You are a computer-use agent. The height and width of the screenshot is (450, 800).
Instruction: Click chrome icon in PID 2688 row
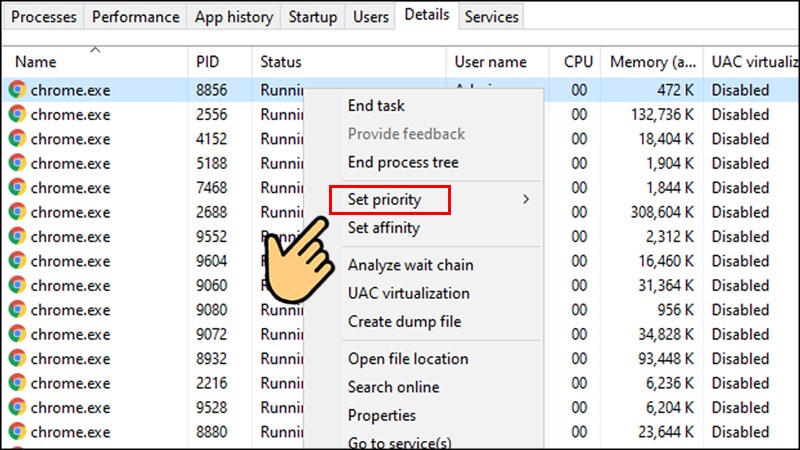click(17, 212)
